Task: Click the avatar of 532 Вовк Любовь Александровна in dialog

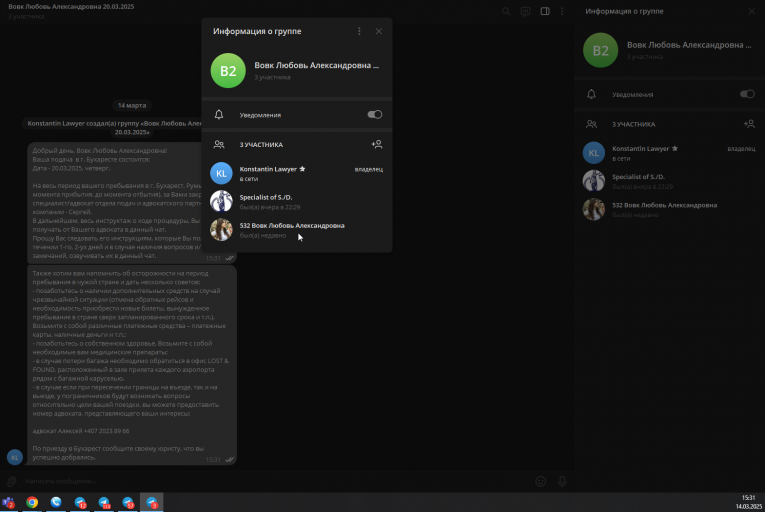Action: (221, 229)
